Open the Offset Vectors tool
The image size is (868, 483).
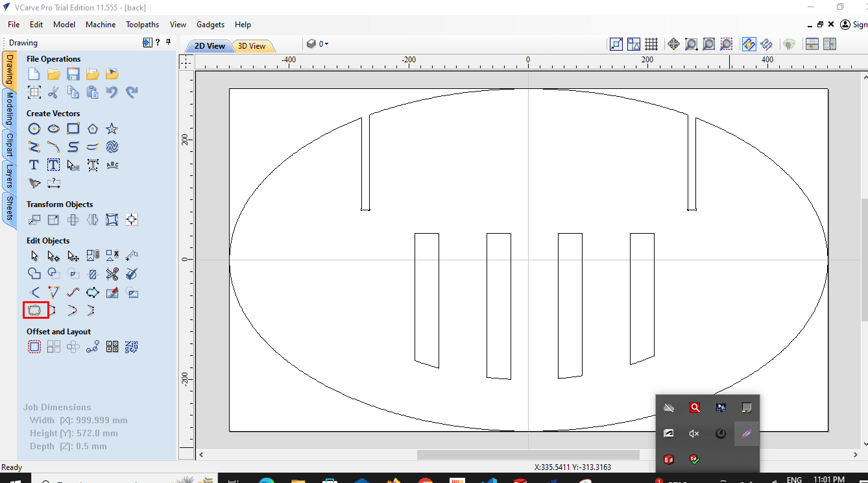tap(34, 347)
